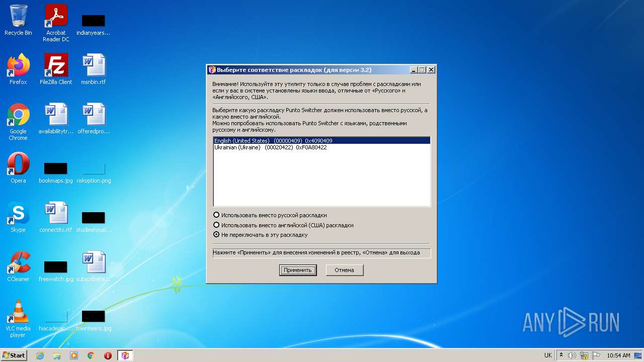
Task: Open Windows Explorer from taskbar
Action: [57, 355]
